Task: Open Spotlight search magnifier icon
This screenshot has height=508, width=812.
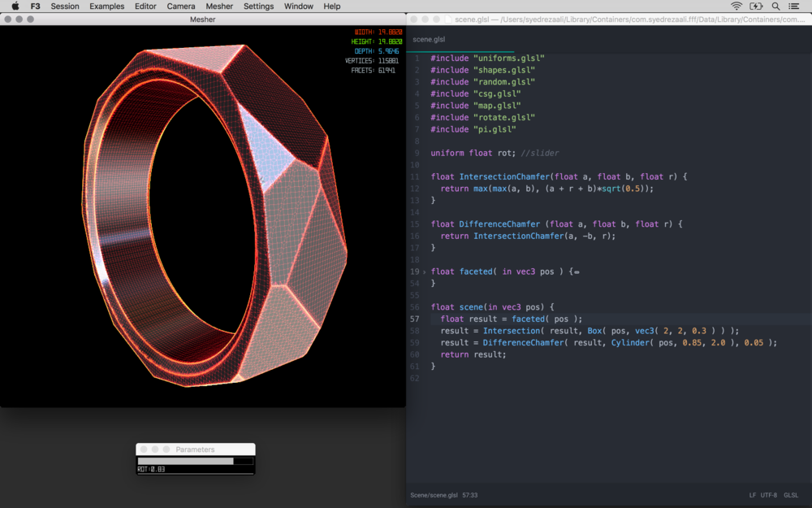Action: (776, 7)
